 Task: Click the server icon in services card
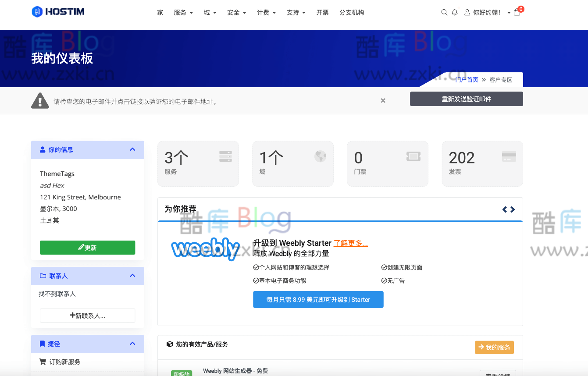(225, 156)
